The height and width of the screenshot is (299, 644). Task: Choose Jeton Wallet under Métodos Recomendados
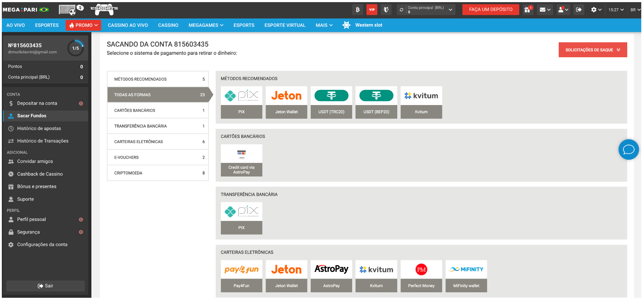[286, 102]
